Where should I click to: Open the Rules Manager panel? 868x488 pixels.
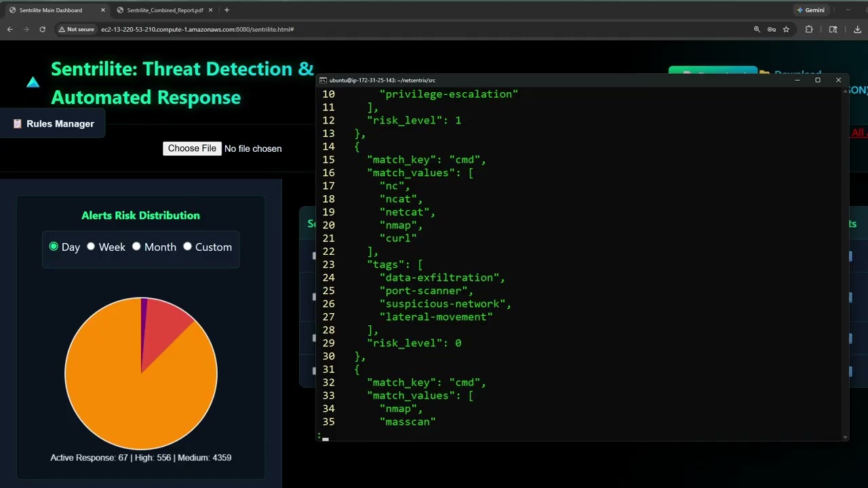point(53,123)
